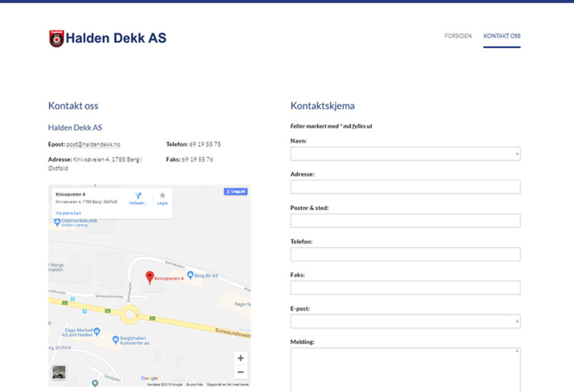The height and width of the screenshot is (392, 574).
Task: Click the Dags Marked map marker
Action: pos(97,331)
